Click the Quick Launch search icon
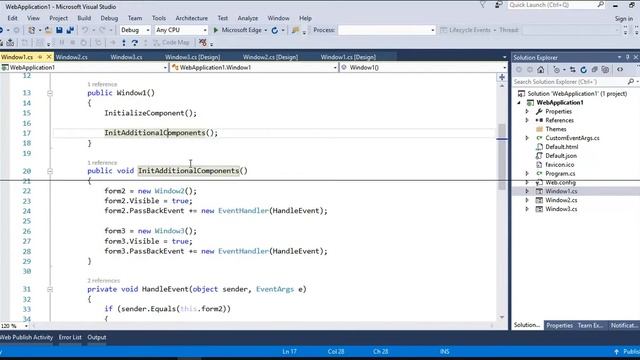 tap(600, 5)
